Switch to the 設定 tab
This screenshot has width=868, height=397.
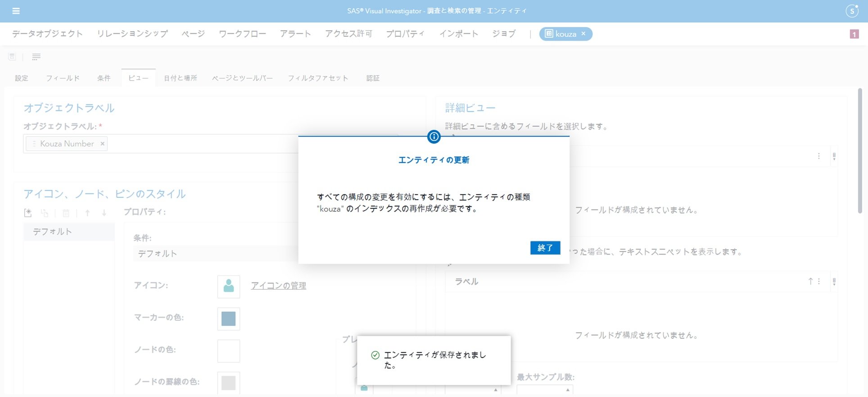(x=22, y=78)
